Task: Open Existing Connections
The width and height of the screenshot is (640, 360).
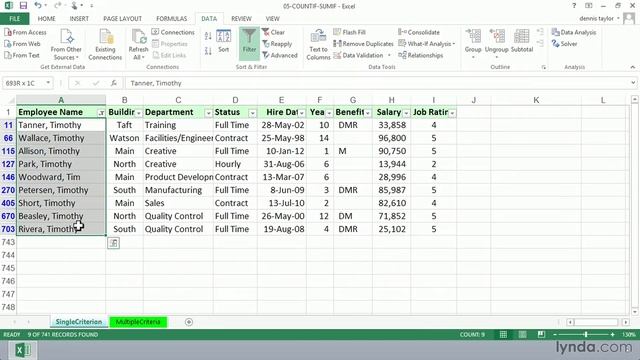Action: point(105,45)
